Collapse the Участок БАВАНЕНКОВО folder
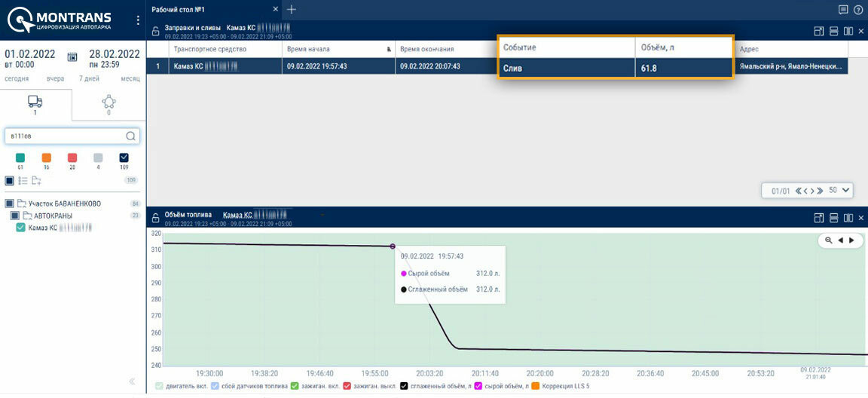Image resolution: width=868 pixels, height=398 pixels. click(21, 204)
